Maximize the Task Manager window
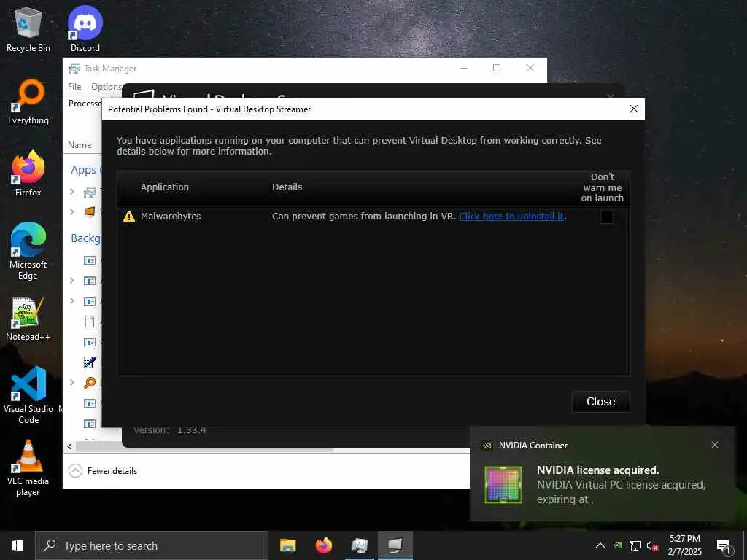The image size is (747, 560). [496, 68]
